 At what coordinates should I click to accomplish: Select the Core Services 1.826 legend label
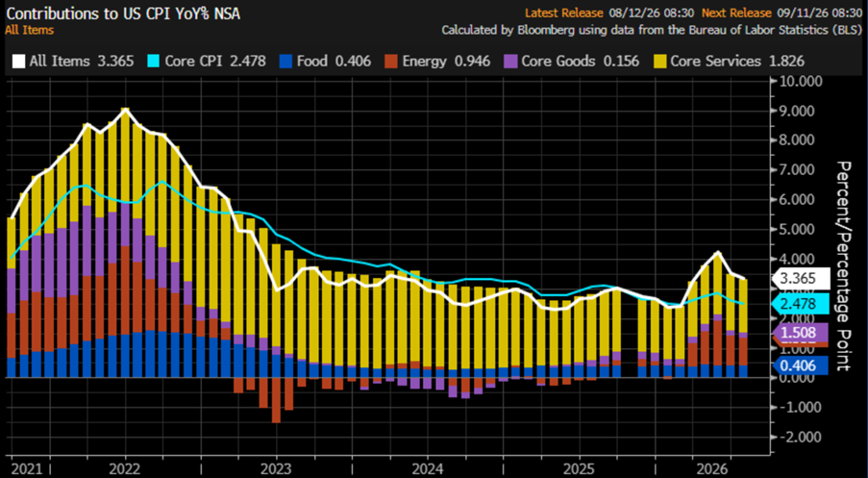(x=737, y=61)
